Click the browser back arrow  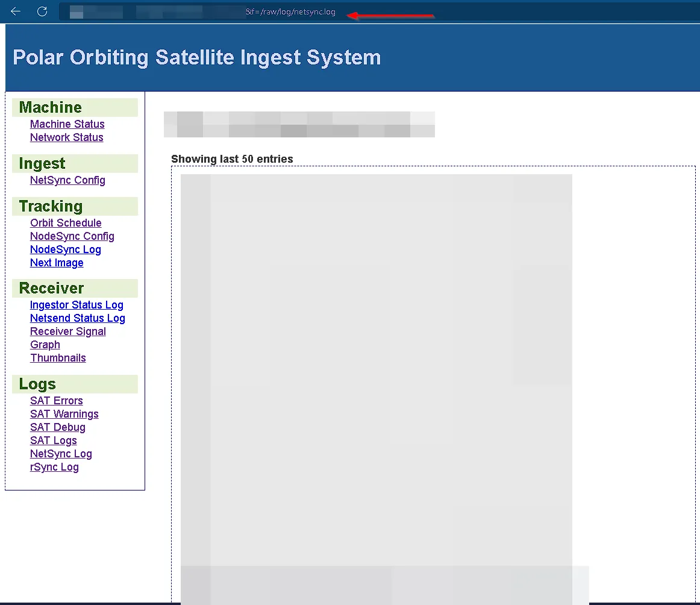point(16,11)
